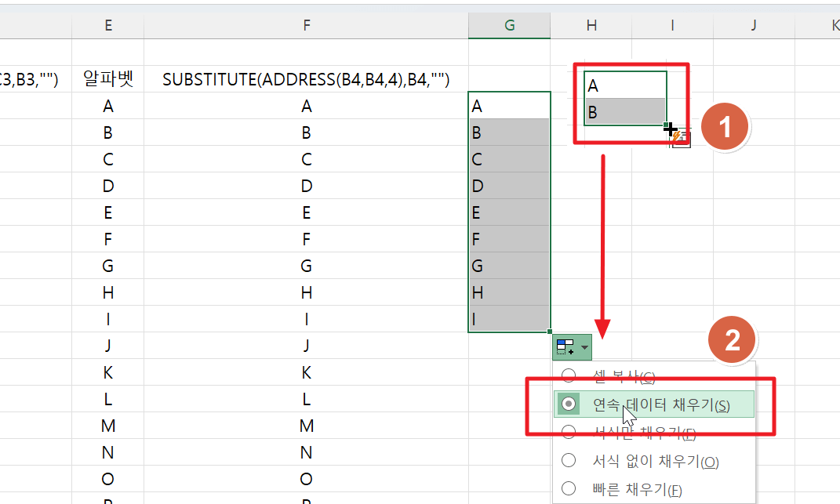This screenshot has width=840, height=504.
Task: Click the SUBSTITUTE formula header cell in column F
Action: pos(306,78)
